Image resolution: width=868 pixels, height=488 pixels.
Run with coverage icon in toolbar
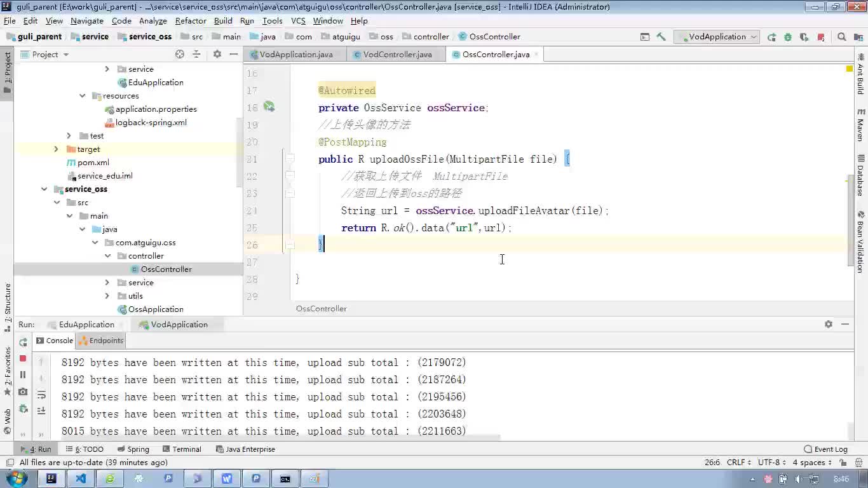click(x=804, y=37)
